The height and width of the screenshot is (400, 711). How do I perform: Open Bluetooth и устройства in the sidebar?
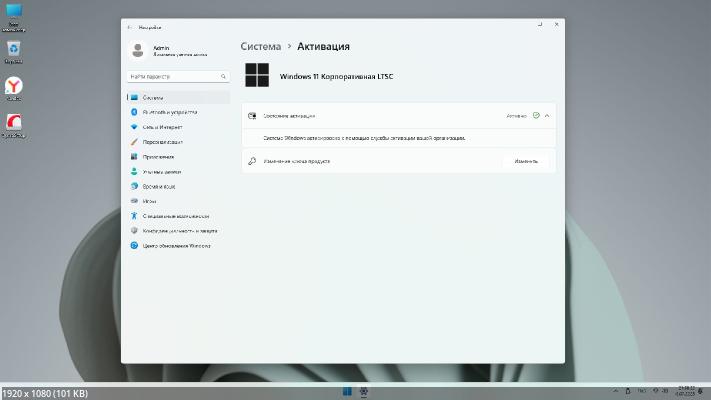click(179, 112)
